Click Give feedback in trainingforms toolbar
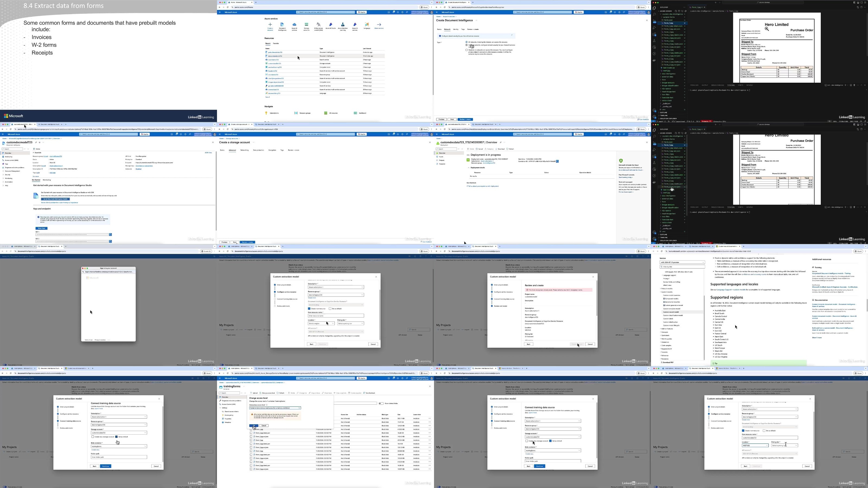The width and height of the screenshot is (868, 488). 369,393
